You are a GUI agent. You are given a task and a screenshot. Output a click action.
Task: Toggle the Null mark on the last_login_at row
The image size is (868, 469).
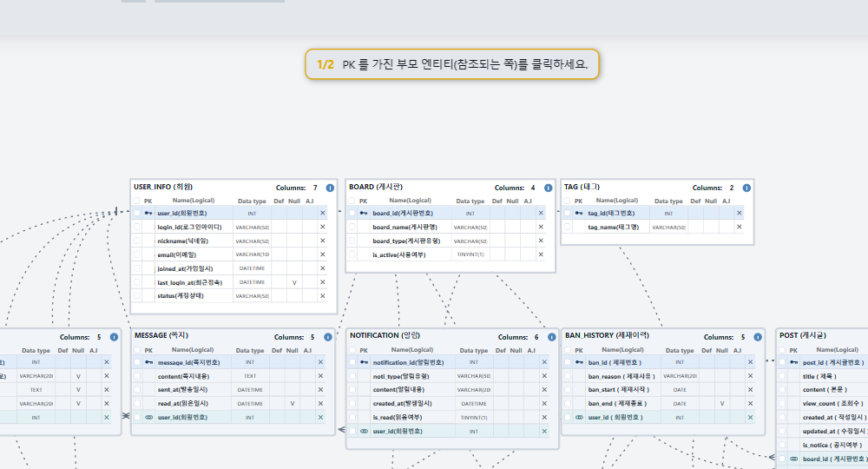point(294,282)
